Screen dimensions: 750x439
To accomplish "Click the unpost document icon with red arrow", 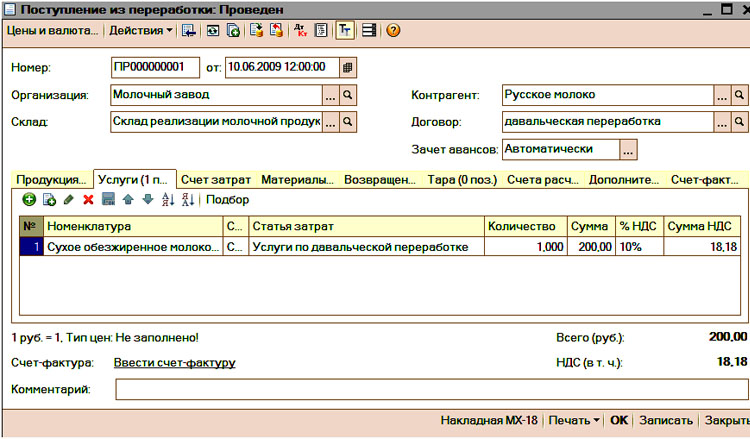I will click(276, 31).
